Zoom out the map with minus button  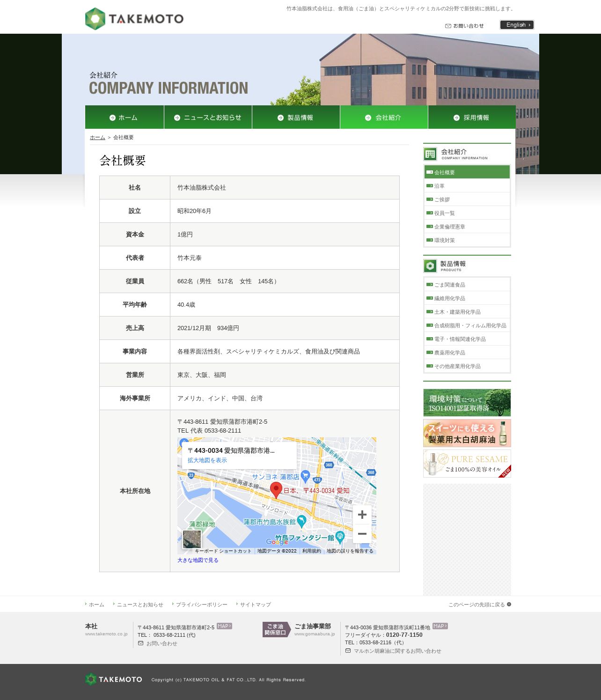point(362,534)
